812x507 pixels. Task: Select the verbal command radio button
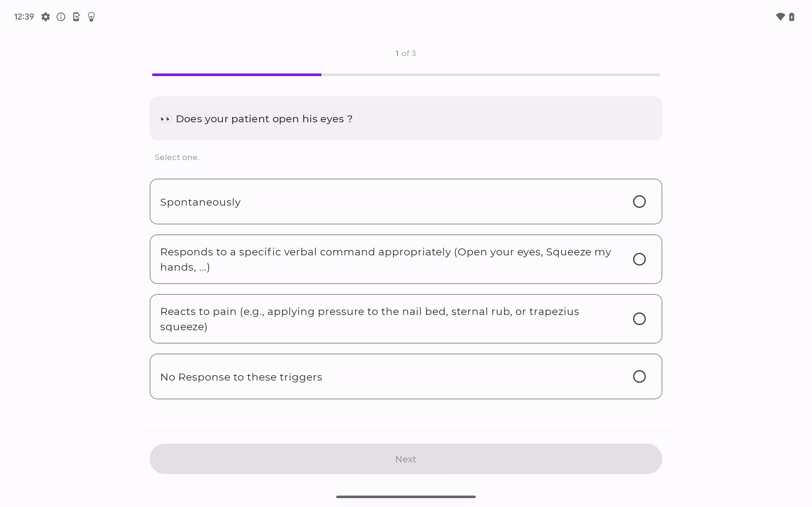pos(639,259)
